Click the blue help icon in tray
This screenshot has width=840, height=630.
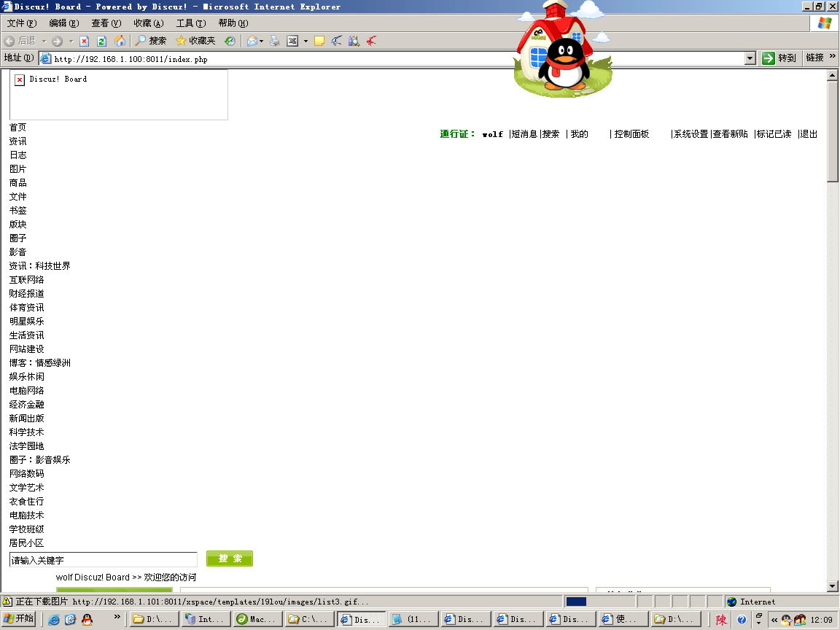pyautogui.click(x=742, y=620)
